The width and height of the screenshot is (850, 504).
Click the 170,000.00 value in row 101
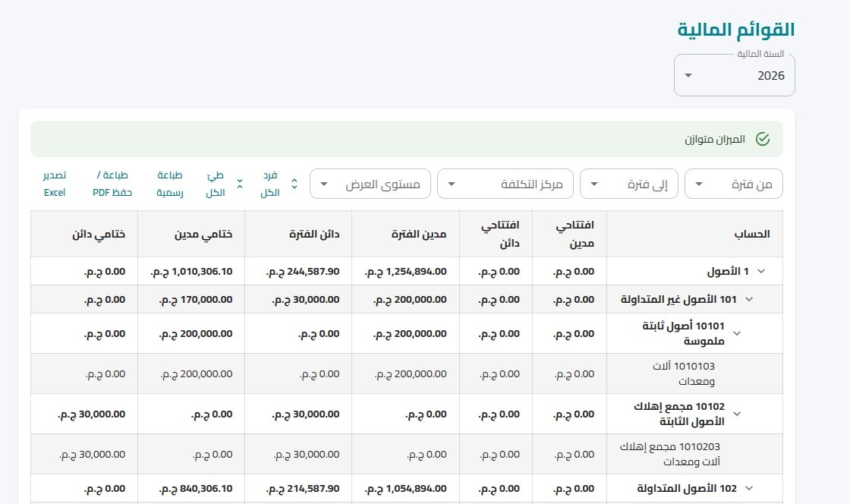coord(196,300)
